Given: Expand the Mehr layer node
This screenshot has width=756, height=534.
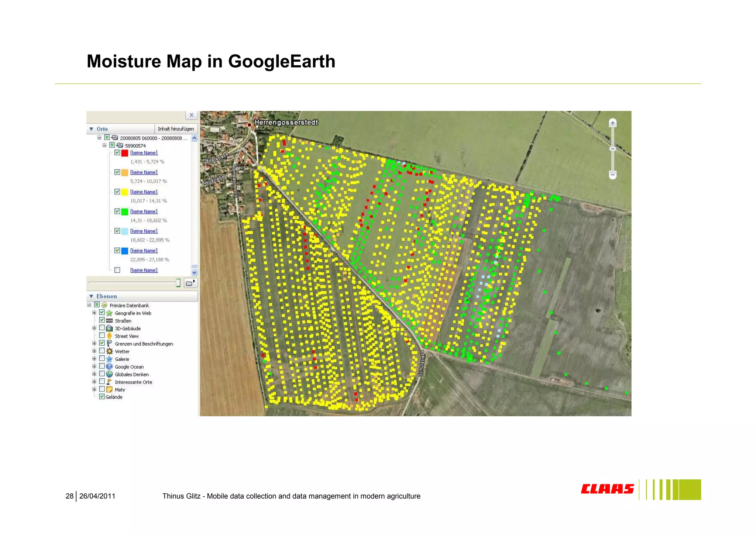Looking at the screenshot, I should click(94, 389).
